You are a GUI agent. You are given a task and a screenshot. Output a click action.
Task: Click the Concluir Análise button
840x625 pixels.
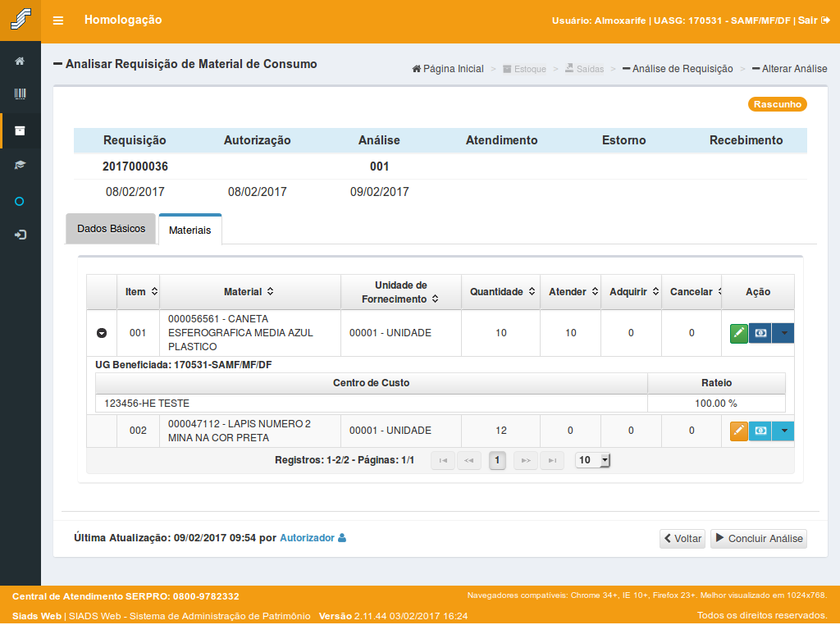click(759, 538)
